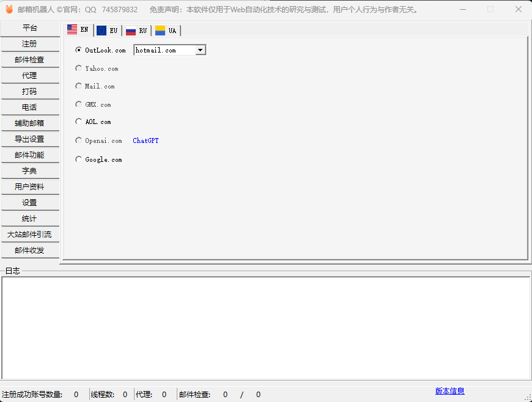The image size is (532, 402).
Task: Open the 设置 sidebar section
Action: 29,203
